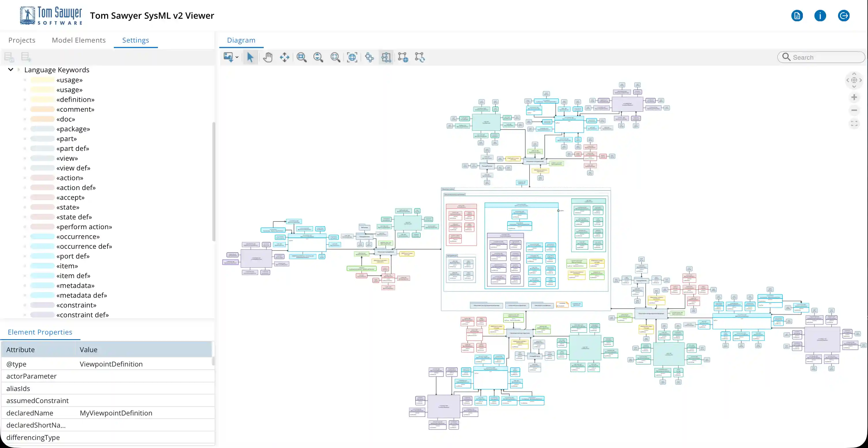Click the Element Properties heading

40,332
